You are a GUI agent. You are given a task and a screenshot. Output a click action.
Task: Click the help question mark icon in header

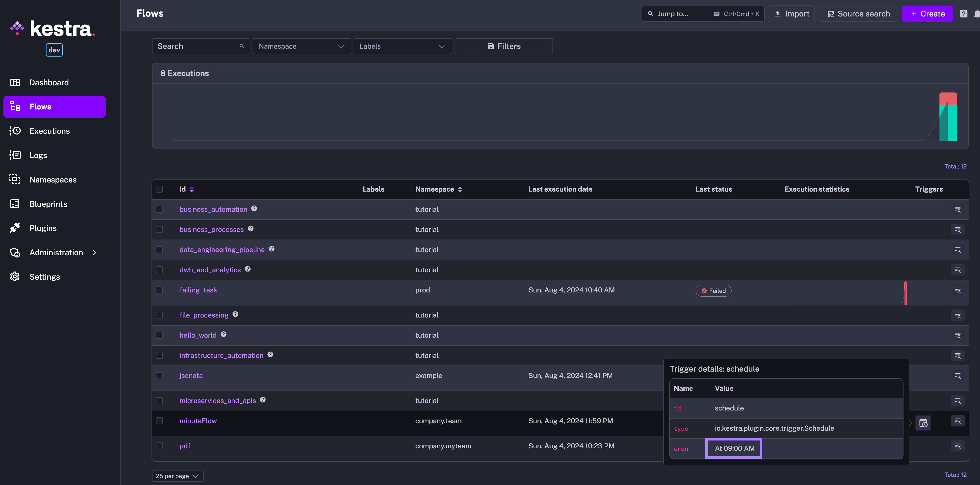(963, 14)
